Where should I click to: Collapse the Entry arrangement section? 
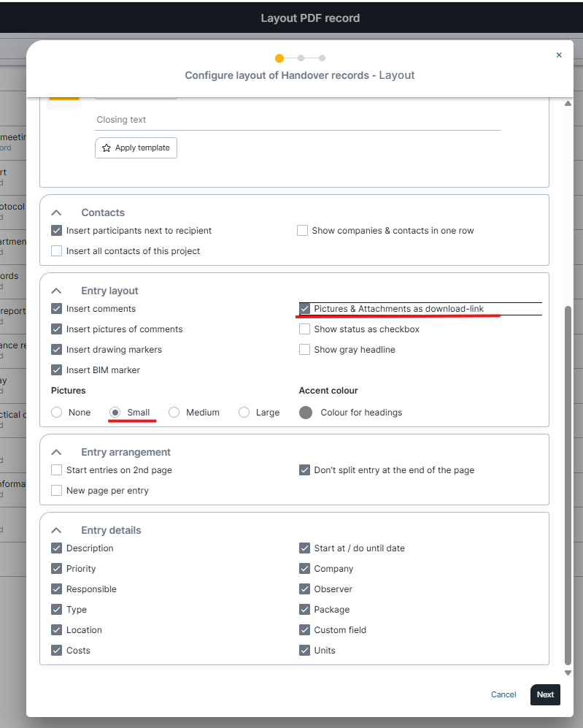click(x=57, y=453)
